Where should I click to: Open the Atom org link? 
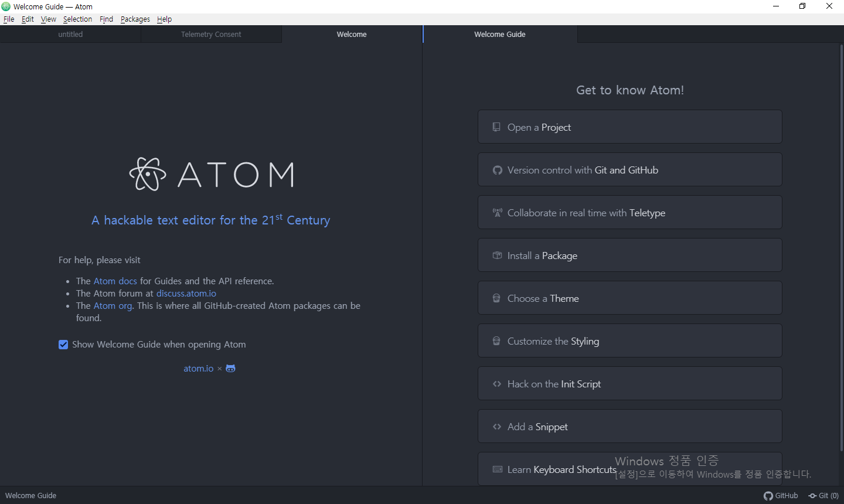click(x=113, y=306)
